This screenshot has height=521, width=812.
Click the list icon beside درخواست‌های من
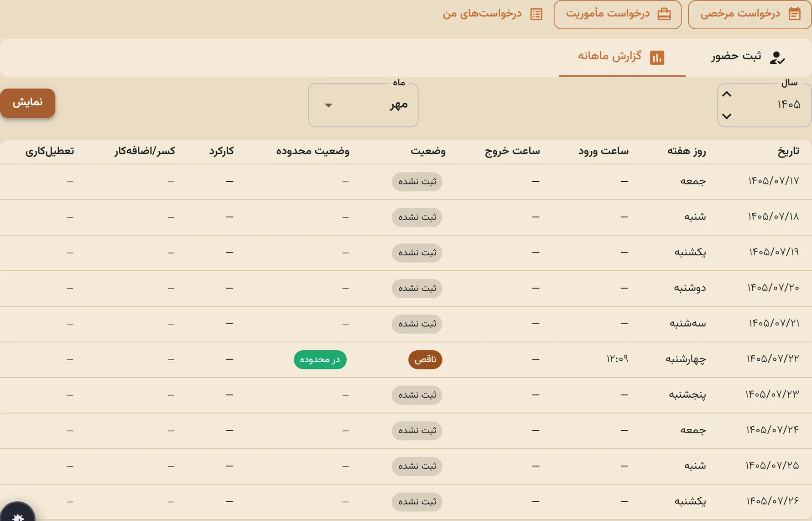(536, 14)
